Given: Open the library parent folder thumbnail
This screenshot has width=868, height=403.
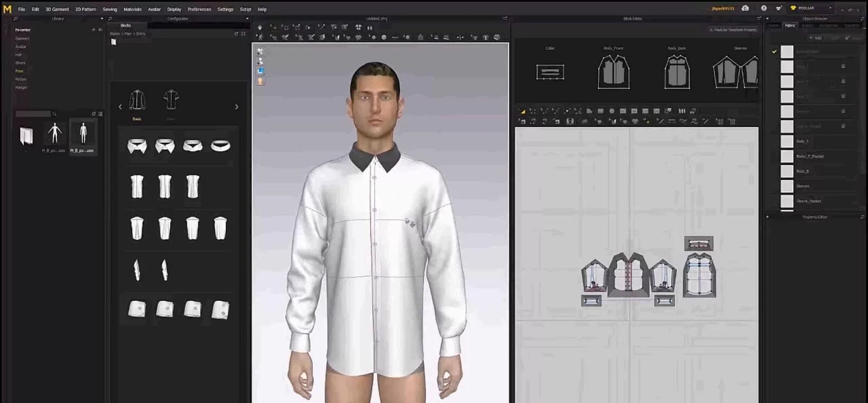Looking at the screenshot, I should [26, 136].
